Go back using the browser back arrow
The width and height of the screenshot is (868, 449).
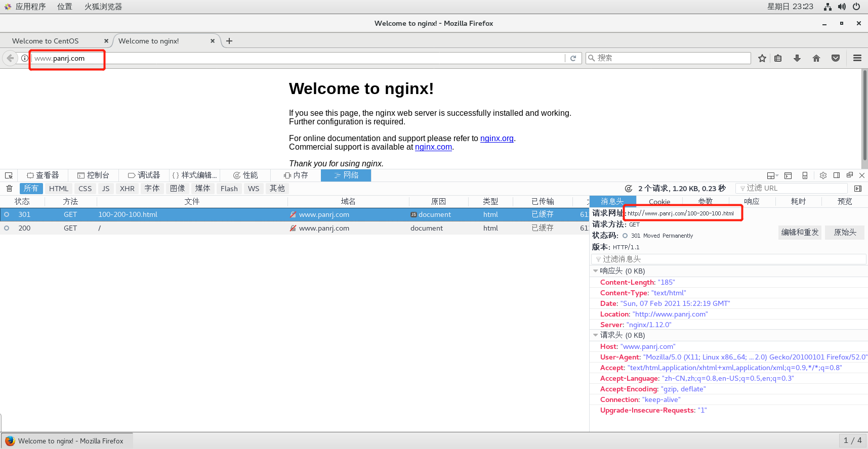point(10,58)
